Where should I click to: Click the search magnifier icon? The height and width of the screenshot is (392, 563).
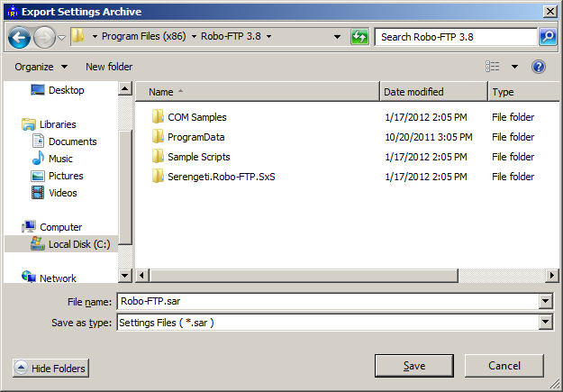(x=547, y=37)
